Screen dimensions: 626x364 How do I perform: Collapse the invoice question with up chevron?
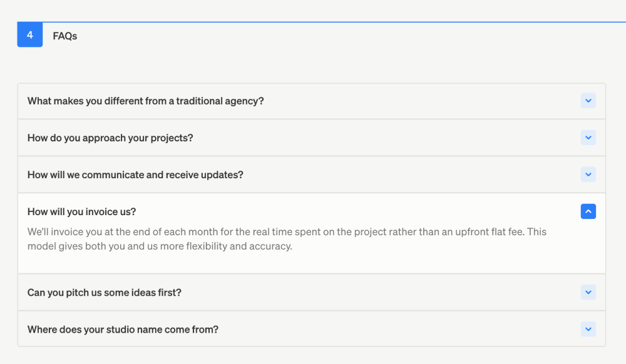pyautogui.click(x=588, y=211)
